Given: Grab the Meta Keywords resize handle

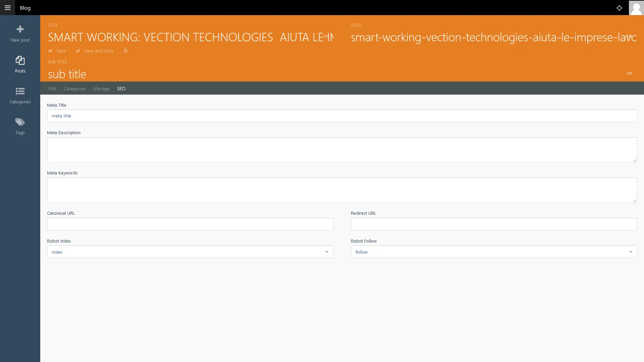Looking at the screenshot, I should click(635, 201).
